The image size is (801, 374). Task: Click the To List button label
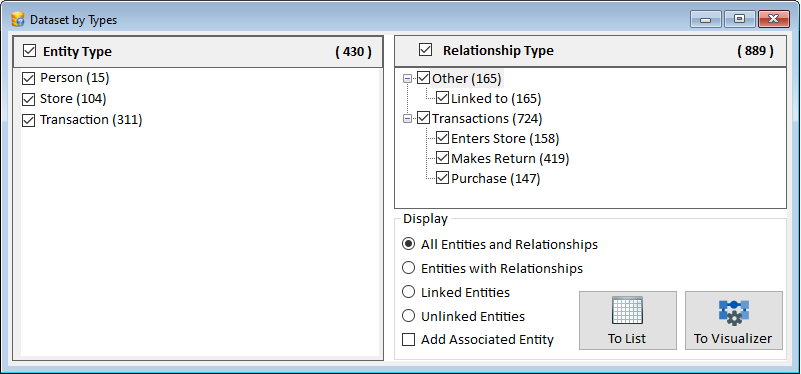627,339
